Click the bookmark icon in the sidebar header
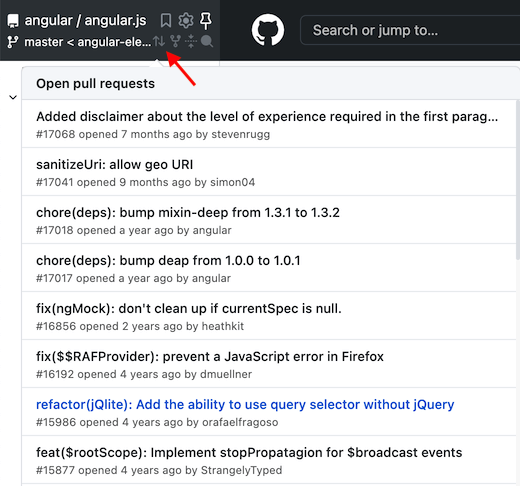This screenshot has width=520, height=486. tap(166, 20)
